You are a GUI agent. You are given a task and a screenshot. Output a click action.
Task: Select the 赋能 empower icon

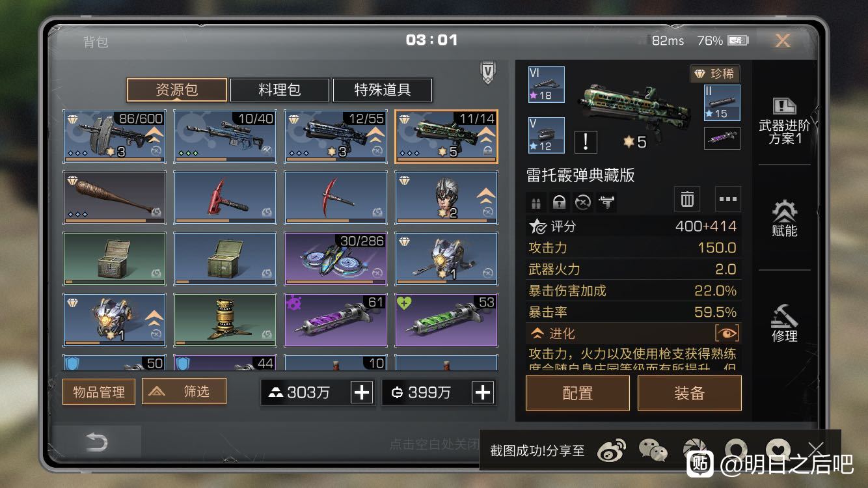(x=784, y=219)
